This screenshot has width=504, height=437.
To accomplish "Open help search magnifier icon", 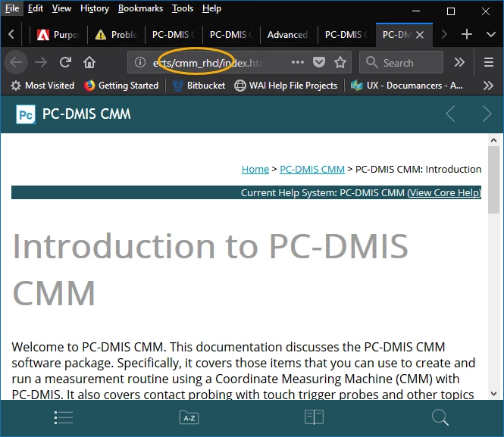I will click(x=440, y=417).
